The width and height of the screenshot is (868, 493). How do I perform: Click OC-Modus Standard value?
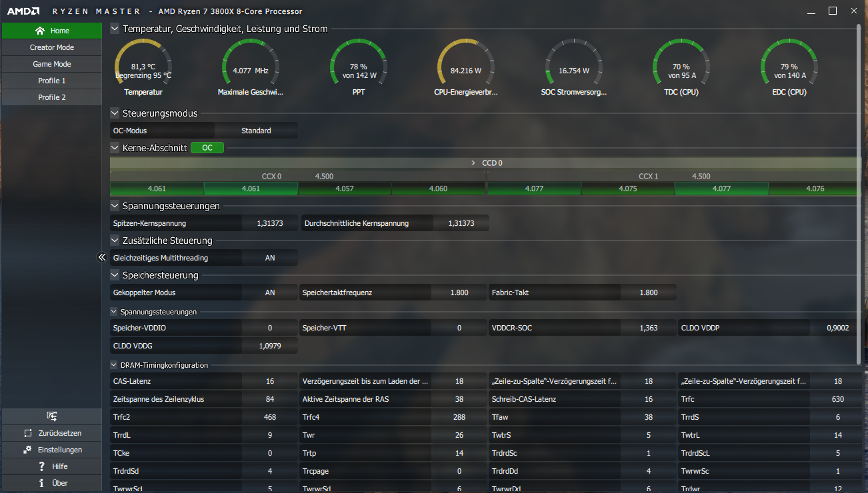point(256,131)
